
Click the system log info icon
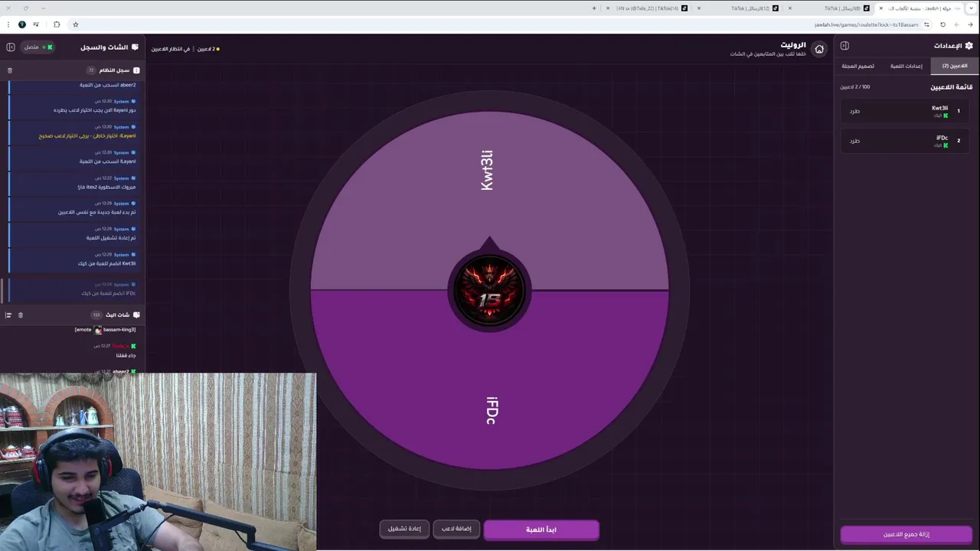click(x=136, y=70)
